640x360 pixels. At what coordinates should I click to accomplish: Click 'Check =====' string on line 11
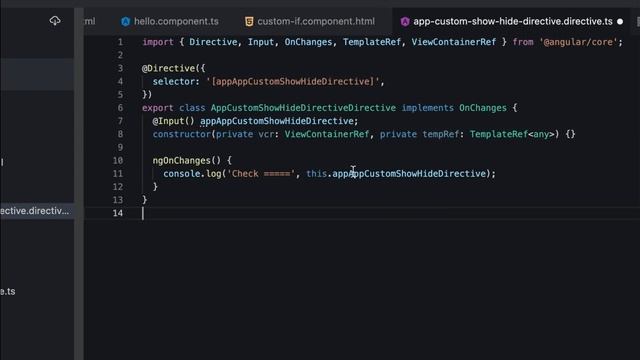261,174
